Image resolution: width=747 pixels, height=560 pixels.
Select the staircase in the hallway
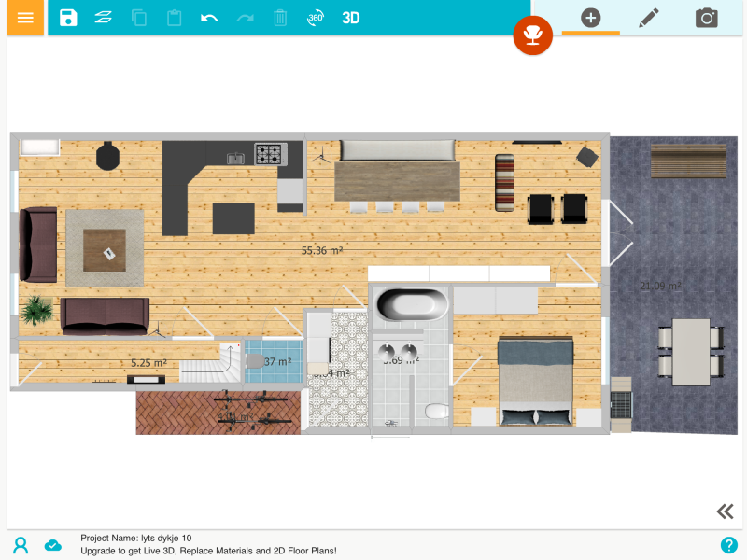210,362
